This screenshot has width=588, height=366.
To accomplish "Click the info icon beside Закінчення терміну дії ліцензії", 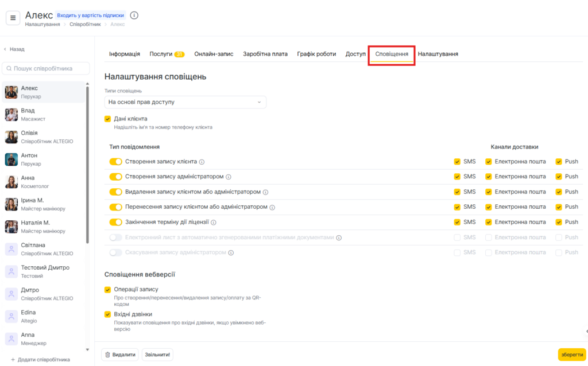I will [x=213, y=222].
